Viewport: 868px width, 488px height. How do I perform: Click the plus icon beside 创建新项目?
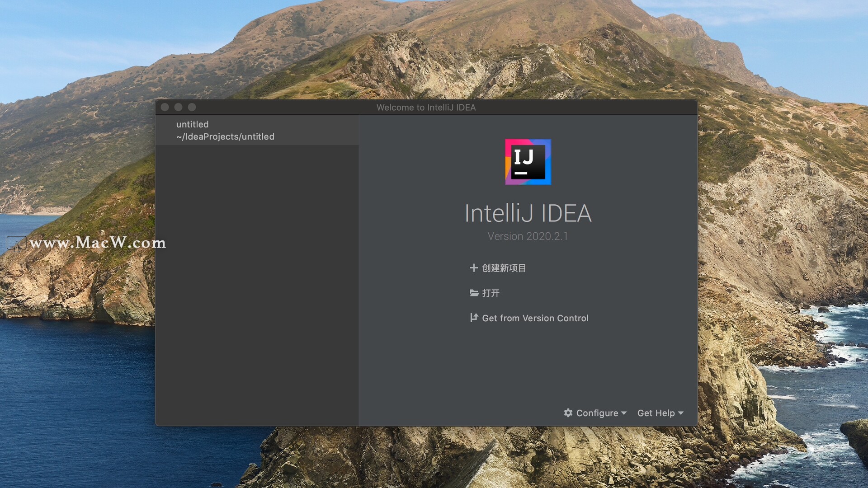[x=473, y=268]
